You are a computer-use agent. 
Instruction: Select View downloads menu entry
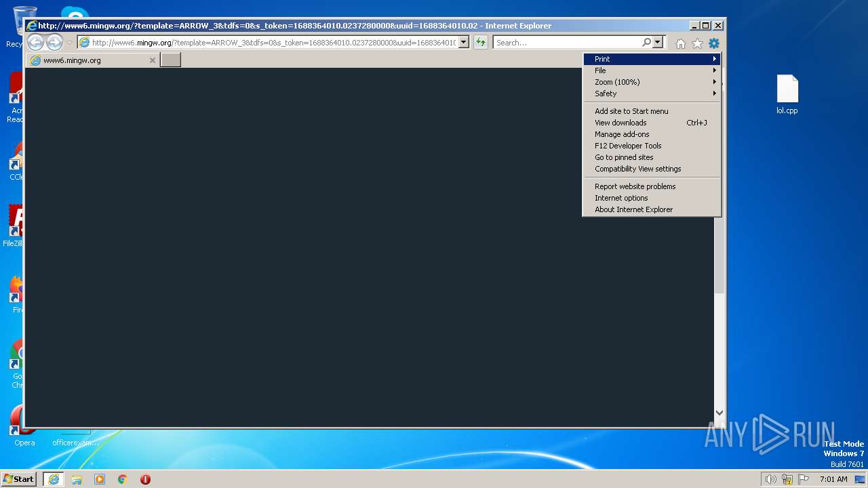pyautogui.click(x=652, y=123)
